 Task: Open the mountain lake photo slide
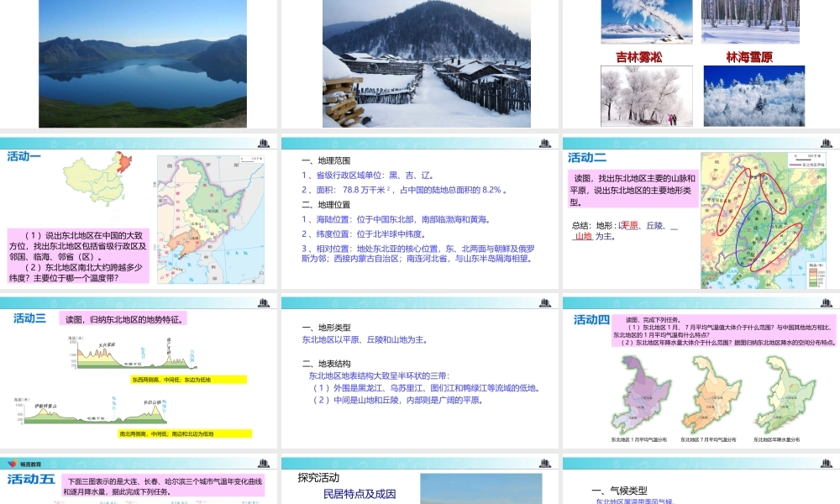click(x=143, y=63)
